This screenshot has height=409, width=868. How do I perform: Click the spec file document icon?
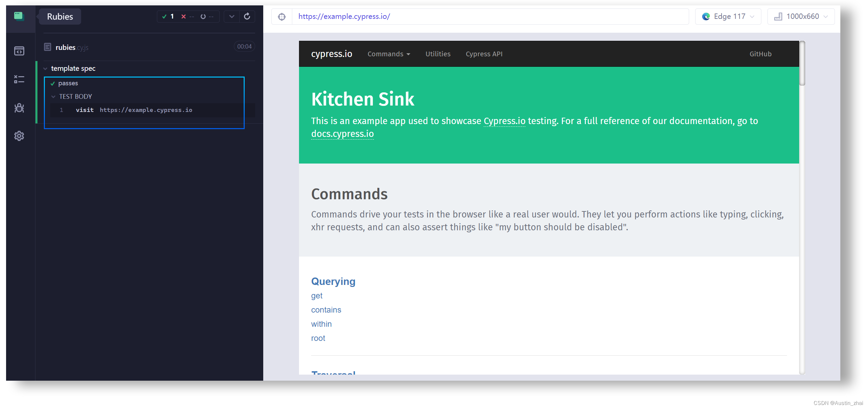(48, 47)
